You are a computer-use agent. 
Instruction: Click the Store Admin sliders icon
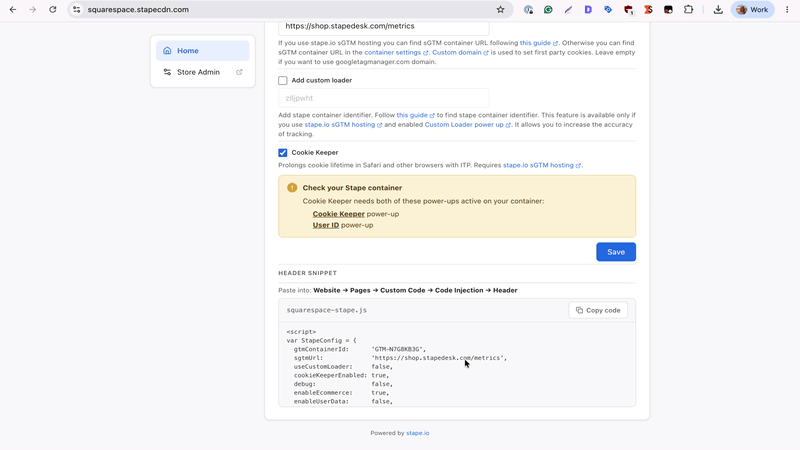tap(167, 72)
